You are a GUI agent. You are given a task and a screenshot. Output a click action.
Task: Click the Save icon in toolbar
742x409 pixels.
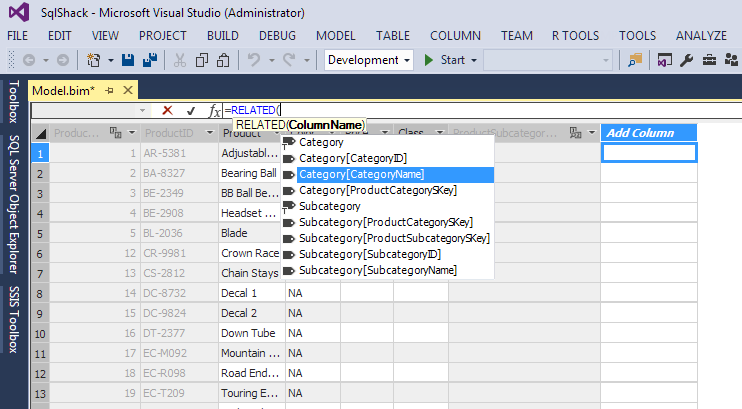coord(130,60)
